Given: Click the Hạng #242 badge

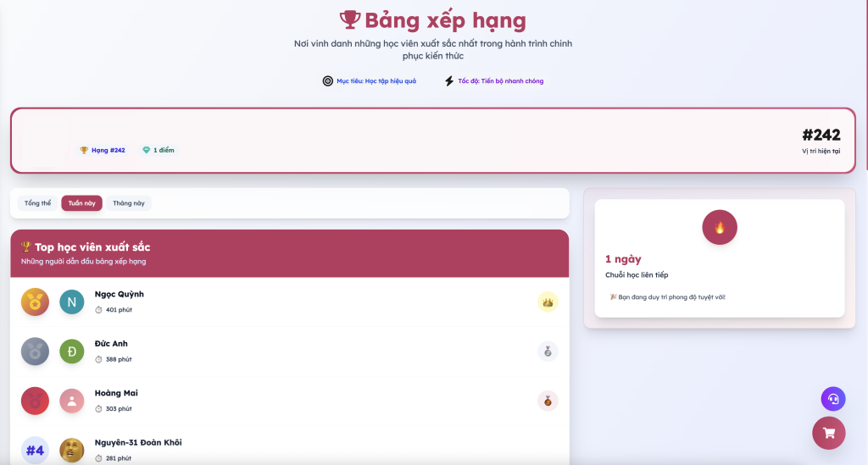Looking at the screenshot, I should pyautogui.click(x=103, y=150).
